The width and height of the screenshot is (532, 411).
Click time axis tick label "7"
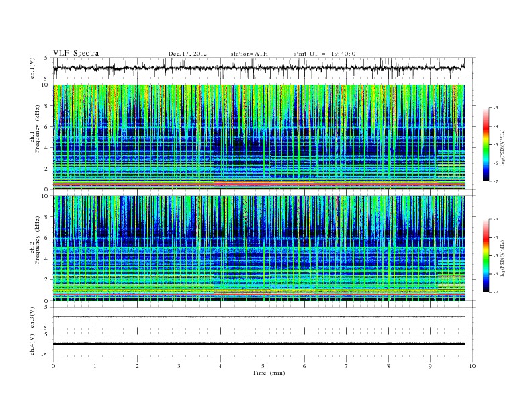tap(347, 366)
